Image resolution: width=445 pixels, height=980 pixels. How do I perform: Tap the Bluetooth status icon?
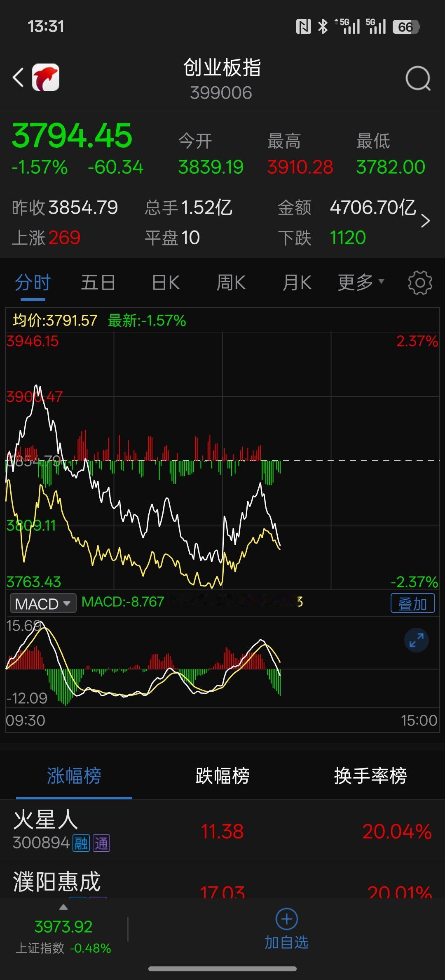(323, 27)
